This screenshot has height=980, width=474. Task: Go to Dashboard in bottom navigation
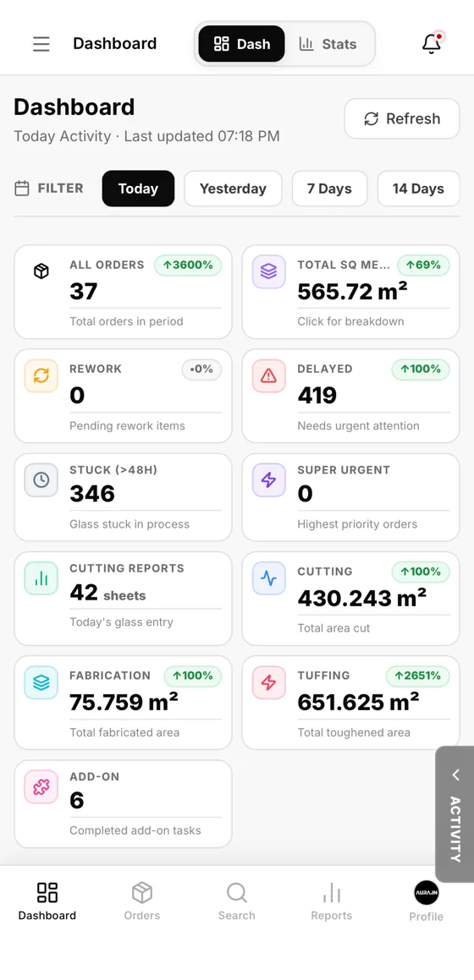[47, 901]
